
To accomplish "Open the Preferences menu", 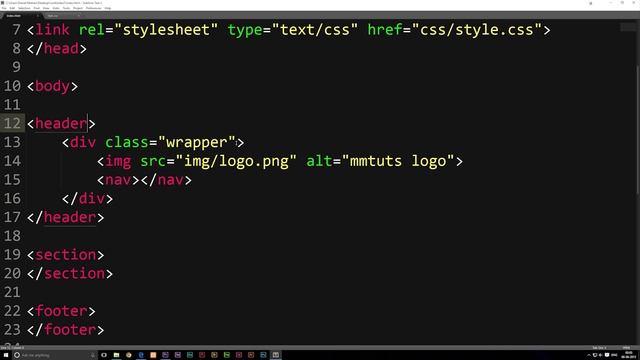I will [93, 8].
